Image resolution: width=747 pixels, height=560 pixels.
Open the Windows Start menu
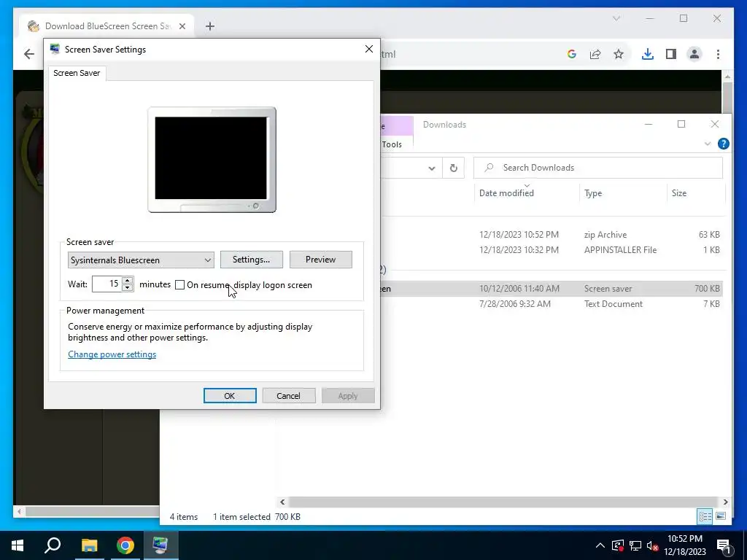pyautogui.click(x=18, y=545)
